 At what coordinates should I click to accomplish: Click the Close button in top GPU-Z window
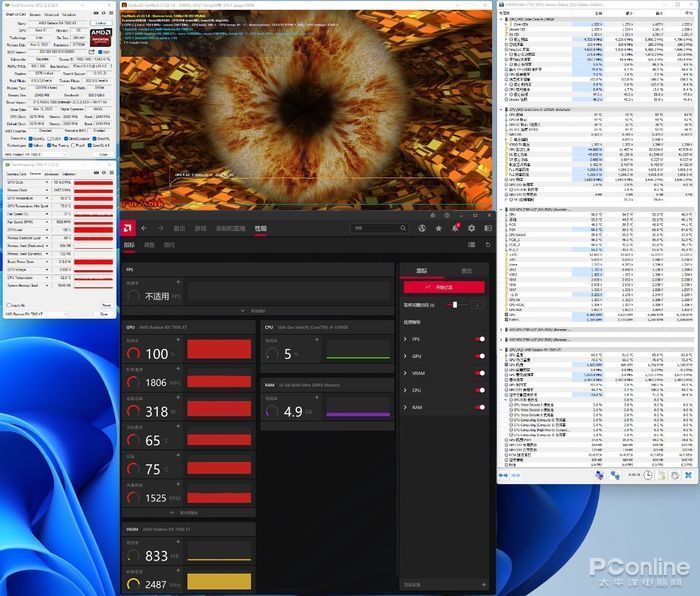(104, 154)
